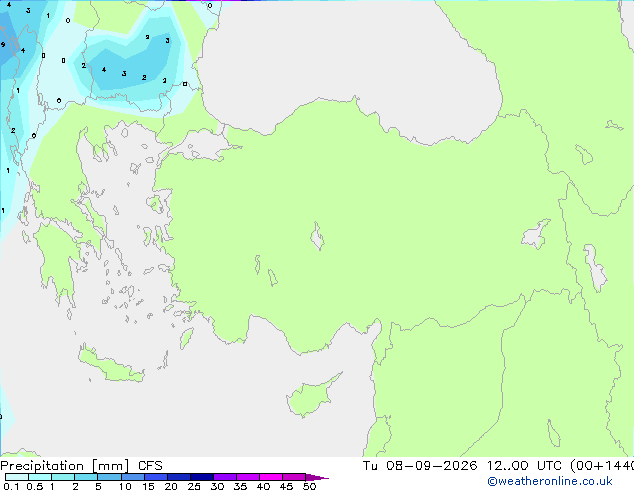Click the legend label '15'
Screen dimensions: 634x490
[148, 486]
